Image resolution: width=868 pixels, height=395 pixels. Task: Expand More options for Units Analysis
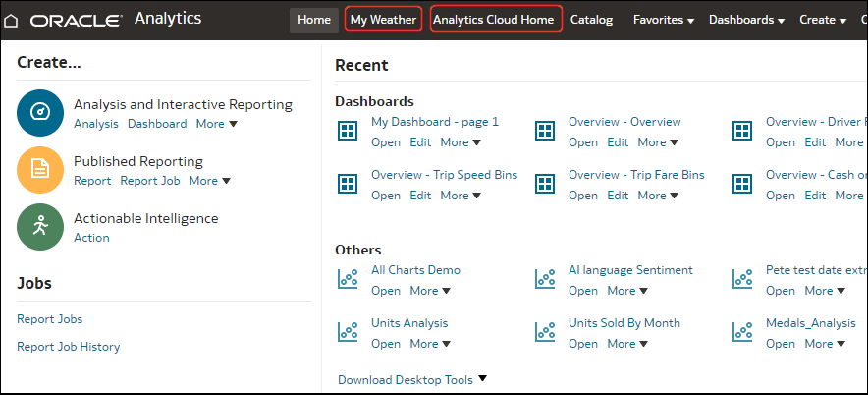tap(430, 344)
